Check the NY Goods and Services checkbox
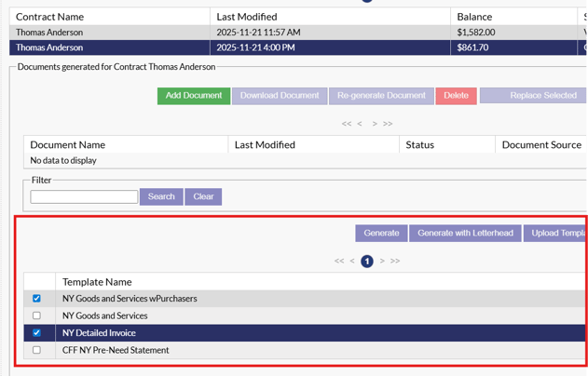Image resolution: width=588 pixels, height=376 pixels. pyautogui.click(x=36, y=316)
